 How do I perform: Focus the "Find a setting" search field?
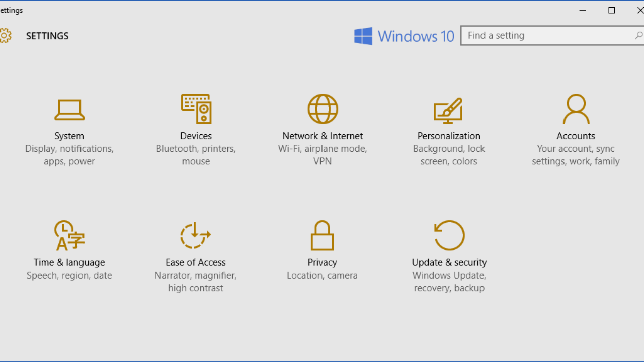coord(546,35)
